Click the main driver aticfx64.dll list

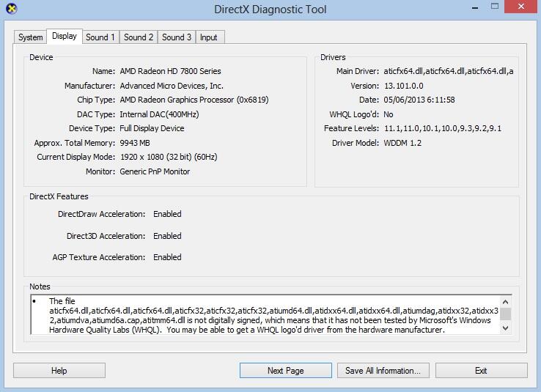click(x=449, y=71)
